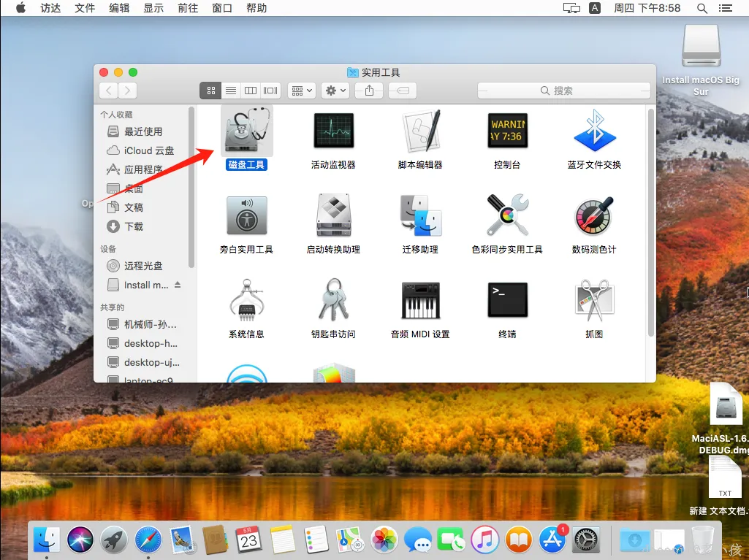Open Activity Monitor (活动监视器)
Viewport: 749px width, 560px height.
point(333,131)
